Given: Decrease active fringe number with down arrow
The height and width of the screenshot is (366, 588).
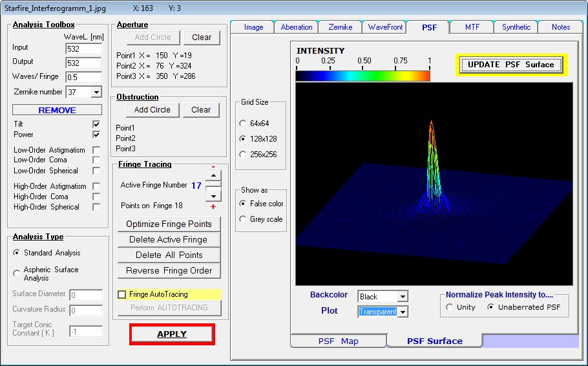Looking at the screenshot, I should (213, 195).
